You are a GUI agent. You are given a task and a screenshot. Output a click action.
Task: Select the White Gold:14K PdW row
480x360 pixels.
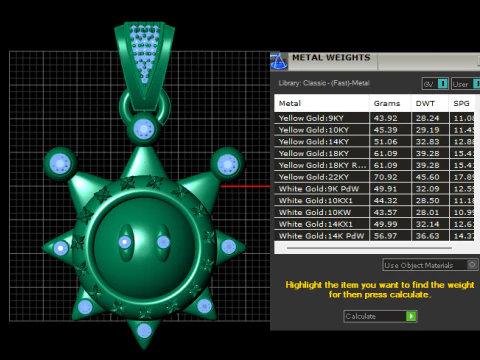point(374,236)
